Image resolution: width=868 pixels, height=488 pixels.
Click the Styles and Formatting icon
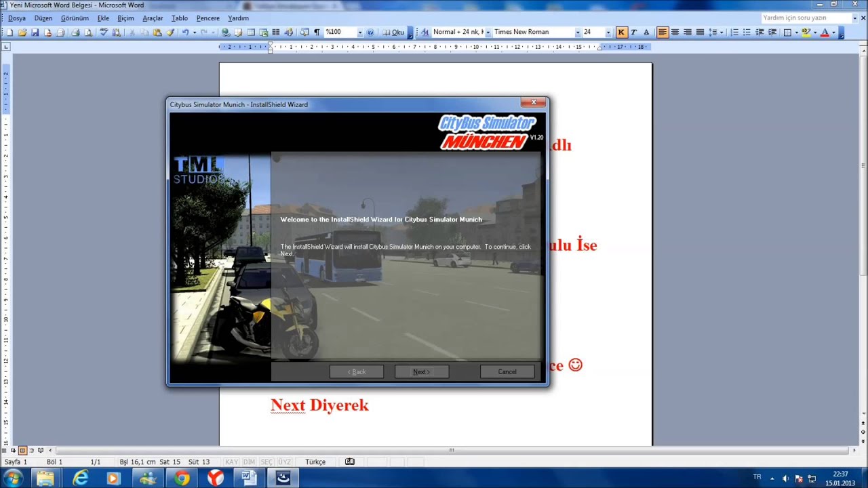[x=425, y=32]
